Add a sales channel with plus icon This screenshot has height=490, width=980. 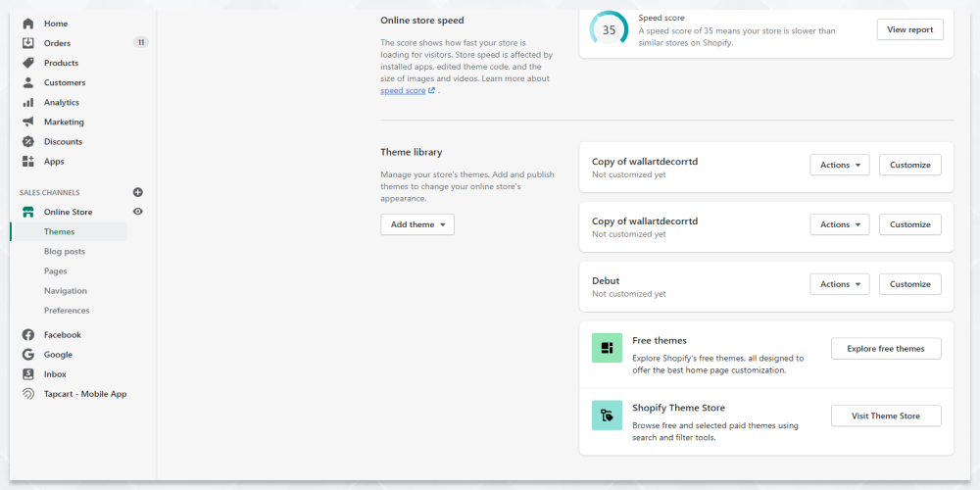tap(138, 192)
